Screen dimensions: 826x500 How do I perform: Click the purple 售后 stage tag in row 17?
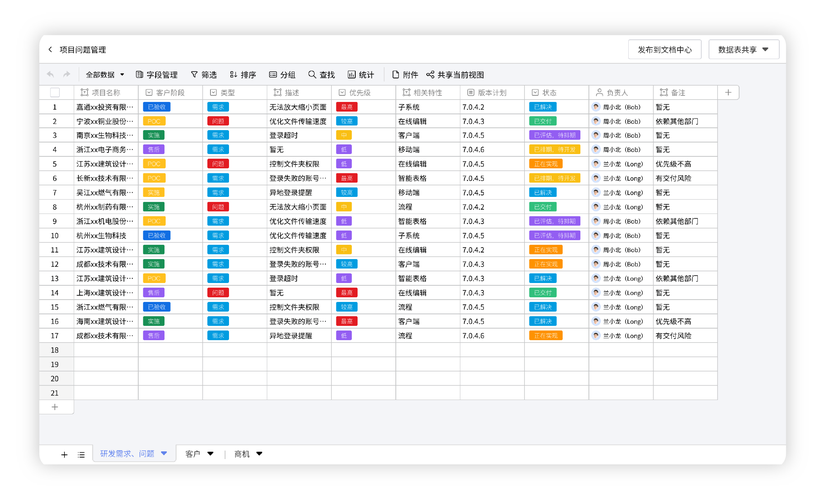pos(154,336)
